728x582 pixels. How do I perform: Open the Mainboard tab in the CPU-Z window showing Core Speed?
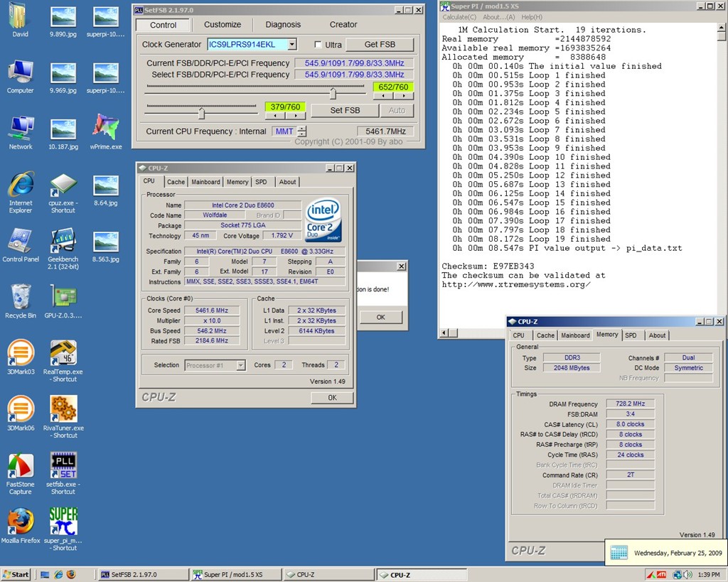tap(205, 182)
